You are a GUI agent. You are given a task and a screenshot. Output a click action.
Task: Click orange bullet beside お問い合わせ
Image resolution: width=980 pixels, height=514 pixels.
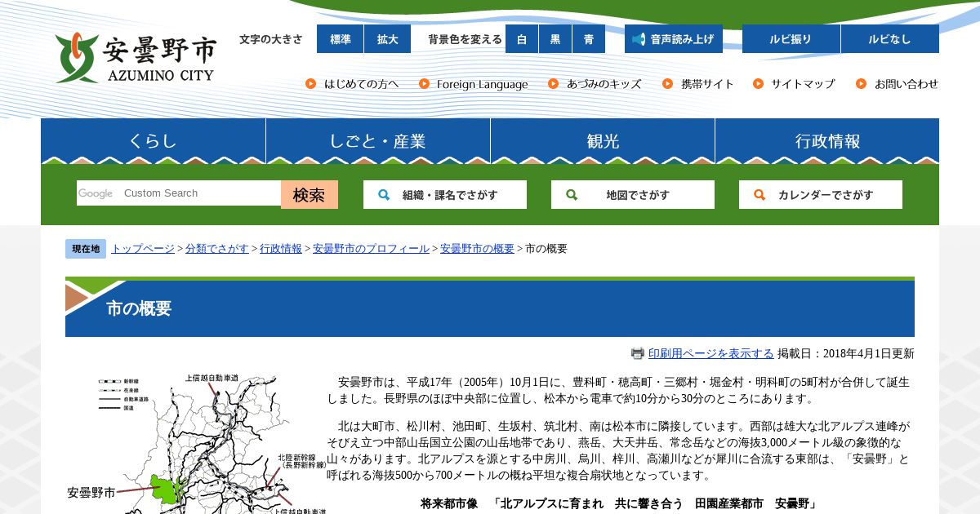(x=862, y=84)
